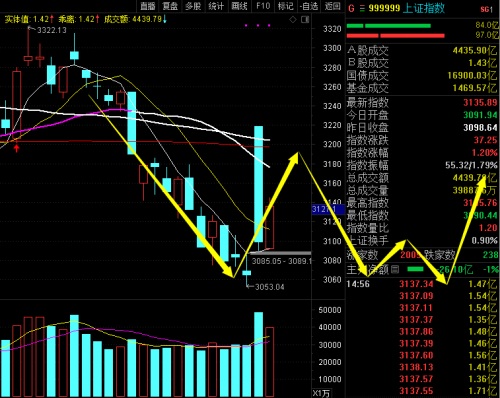Click the blue 3127 price marker on axis
Image resolution: width=500 pixels, height=398 pixels.
coord(328,209)
